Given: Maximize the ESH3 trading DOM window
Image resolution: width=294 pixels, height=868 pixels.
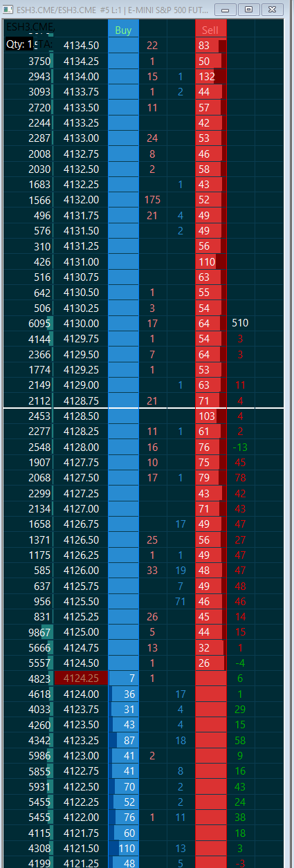Looking at the screenshot, I should click(250, 10).
